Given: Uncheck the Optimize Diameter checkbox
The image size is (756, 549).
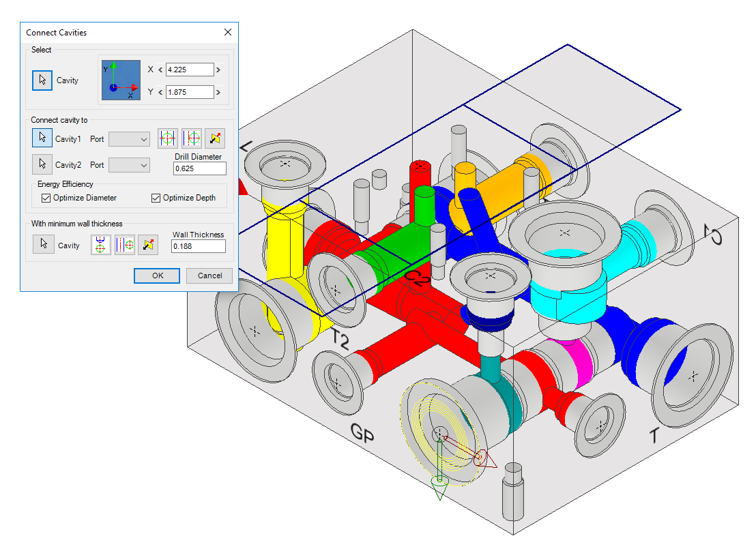Looking at the screenshot, I should (46, 198).
